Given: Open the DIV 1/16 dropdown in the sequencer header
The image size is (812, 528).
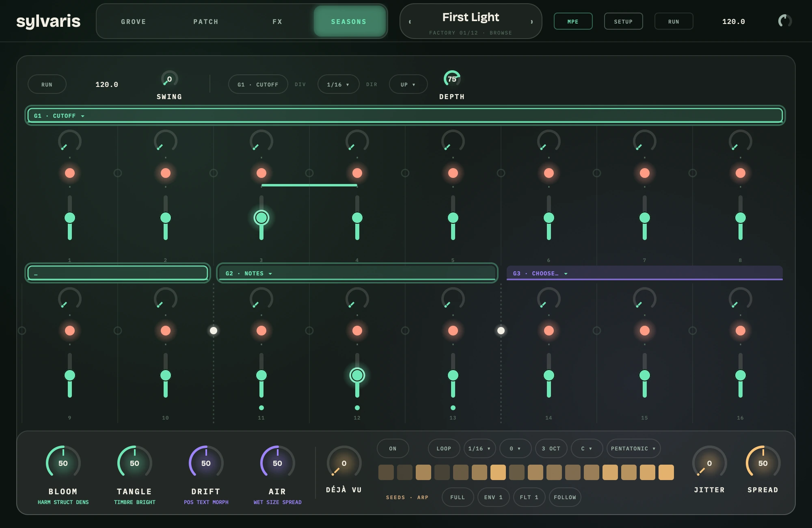Looking at the screenshot, I should (338, 84).
